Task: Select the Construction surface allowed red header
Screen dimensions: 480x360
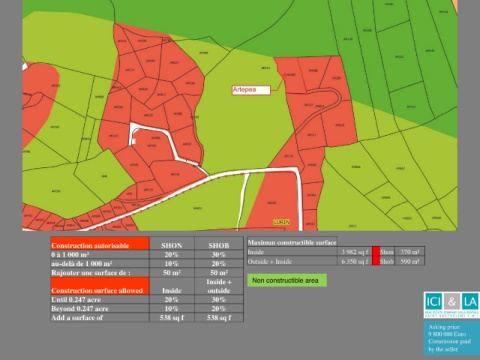Action: click(x=100, y=286)
